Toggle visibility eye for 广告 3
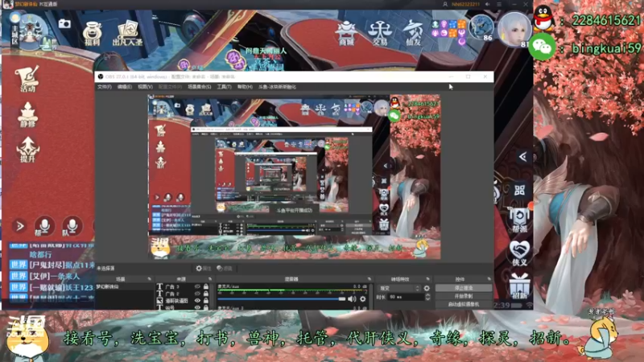This screenshot has width=644, height=362. tap(197, 286)
